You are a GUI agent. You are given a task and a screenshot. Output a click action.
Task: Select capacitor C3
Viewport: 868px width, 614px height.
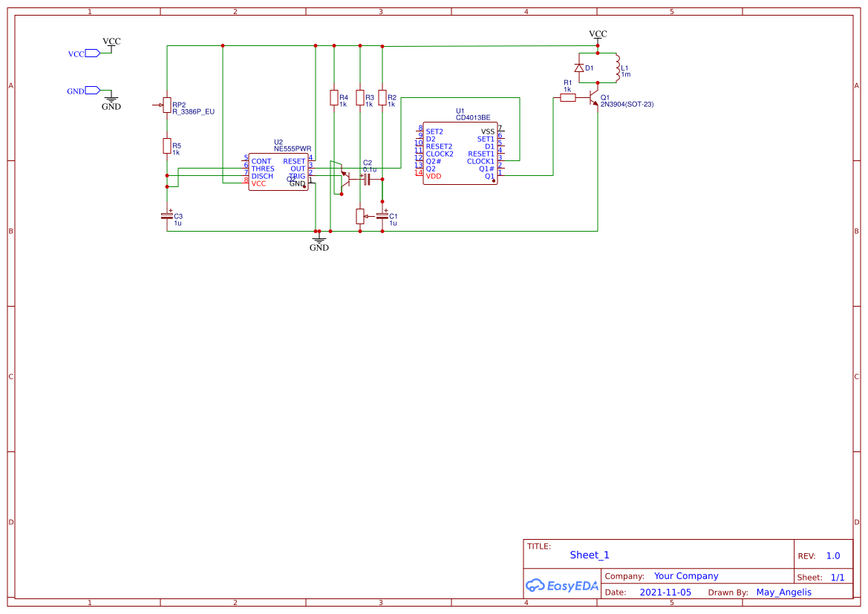pos(166,218)
